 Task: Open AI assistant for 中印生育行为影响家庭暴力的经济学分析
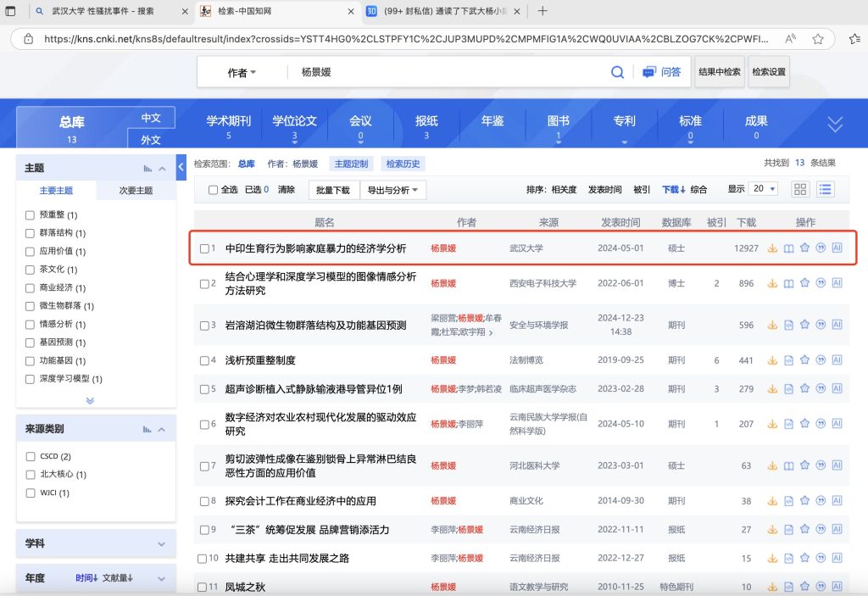coord(837,248)
